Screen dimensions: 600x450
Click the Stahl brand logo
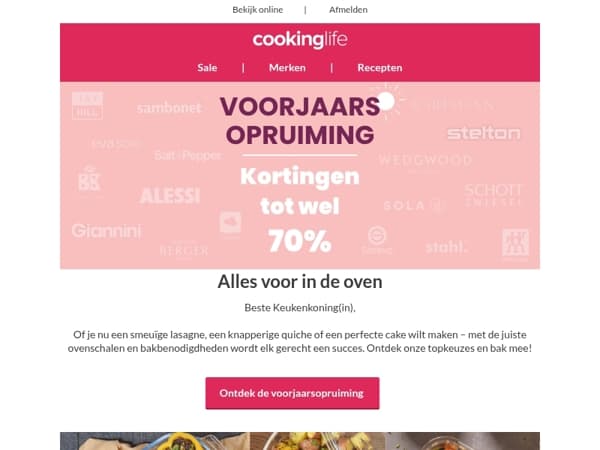[446, 248]
